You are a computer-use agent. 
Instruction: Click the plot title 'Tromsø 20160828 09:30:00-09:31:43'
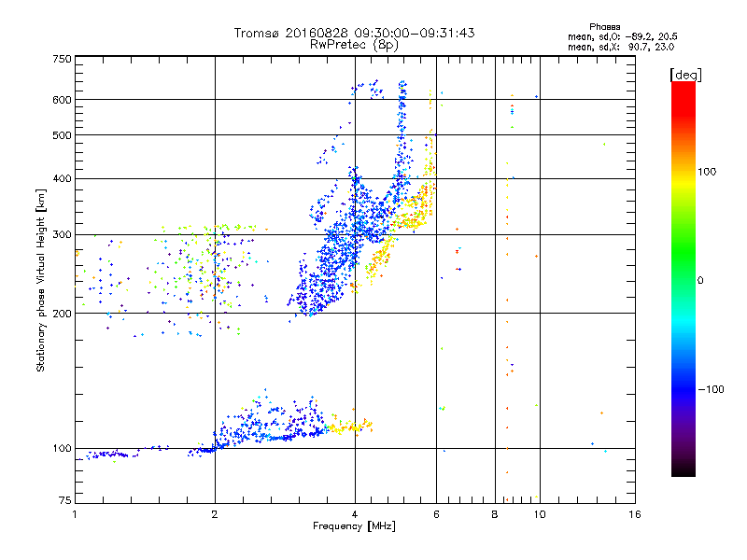pos(354,33)
